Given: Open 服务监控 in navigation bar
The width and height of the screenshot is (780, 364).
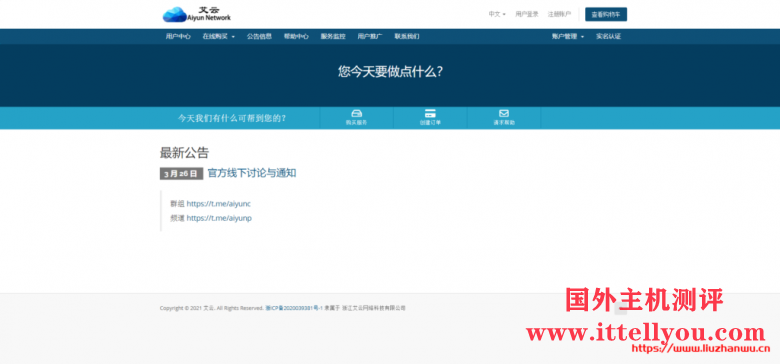Looking at the screenshot, I should point(333,36).
